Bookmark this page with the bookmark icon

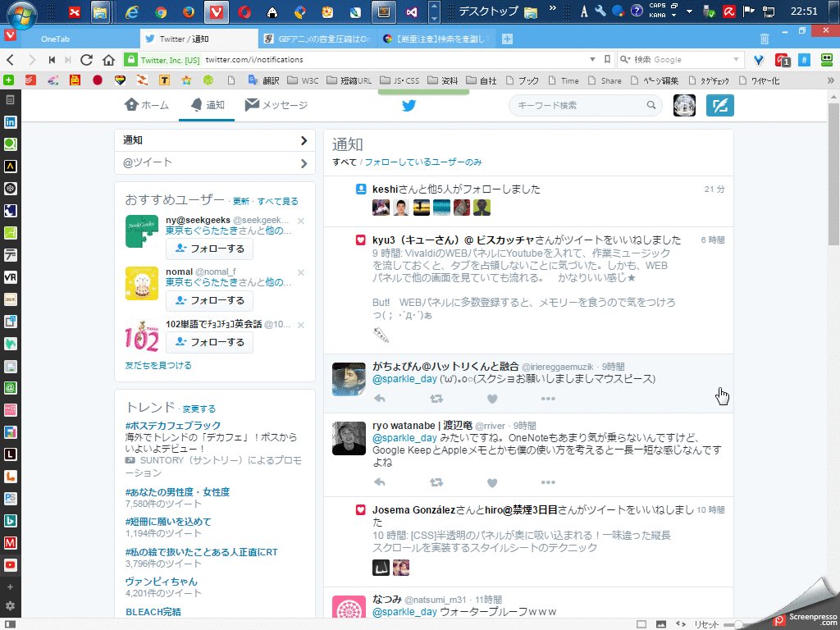tap(607, 59)
